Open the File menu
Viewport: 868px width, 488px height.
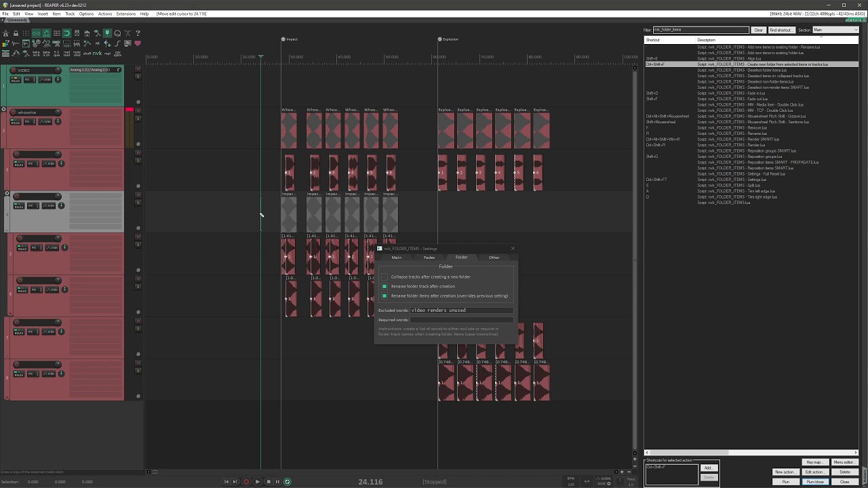tap(5, 14)
